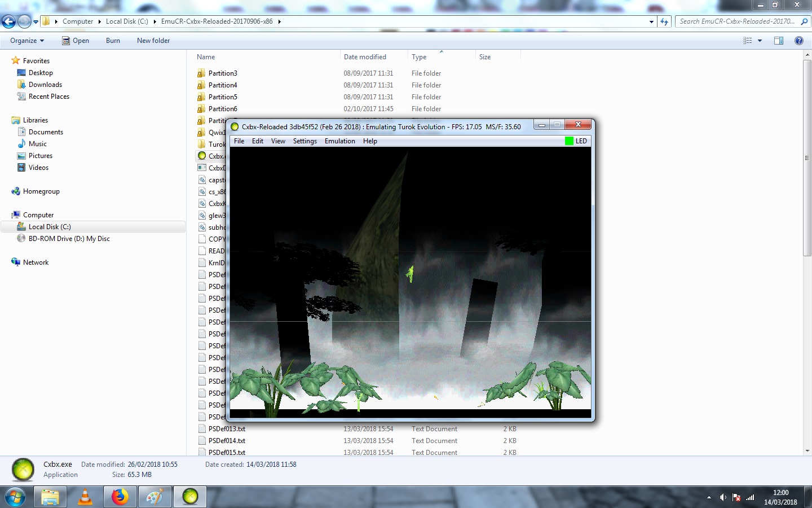Click the Cxbx-Reloaded title bar icon
Viewport: 812px width, 508px height.
[235, 127]
